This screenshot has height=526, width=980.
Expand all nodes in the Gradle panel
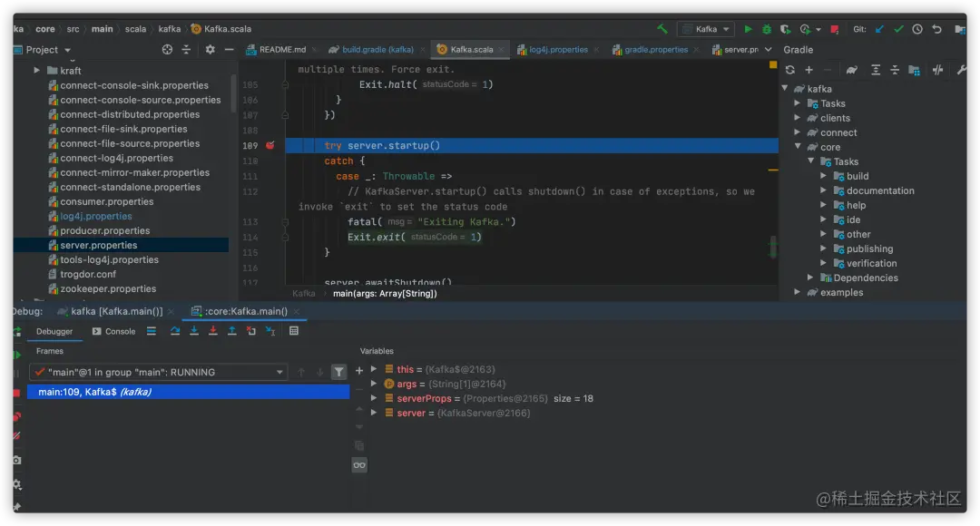(876, 70)
